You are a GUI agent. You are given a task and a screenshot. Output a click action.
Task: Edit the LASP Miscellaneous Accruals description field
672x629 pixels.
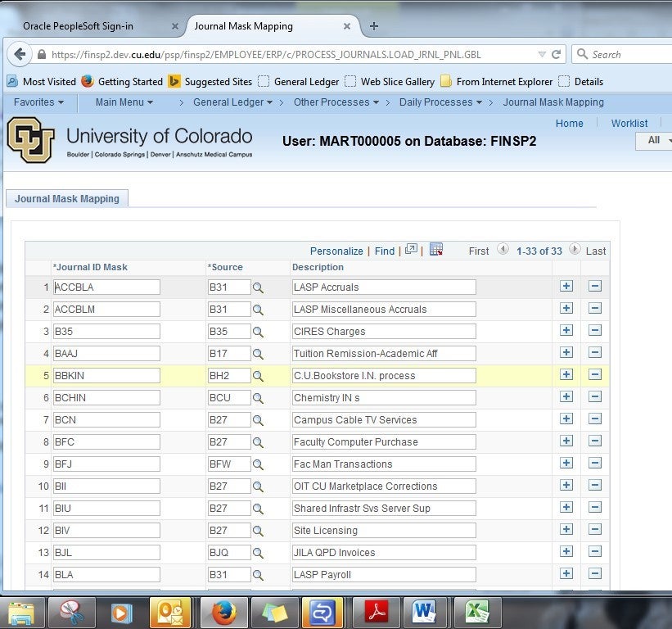click(x=384, y=309)
